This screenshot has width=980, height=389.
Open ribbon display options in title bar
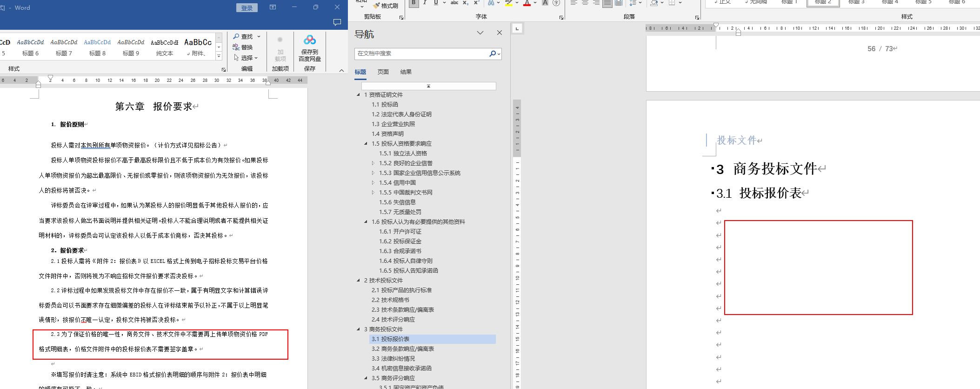tap(273, 7)
